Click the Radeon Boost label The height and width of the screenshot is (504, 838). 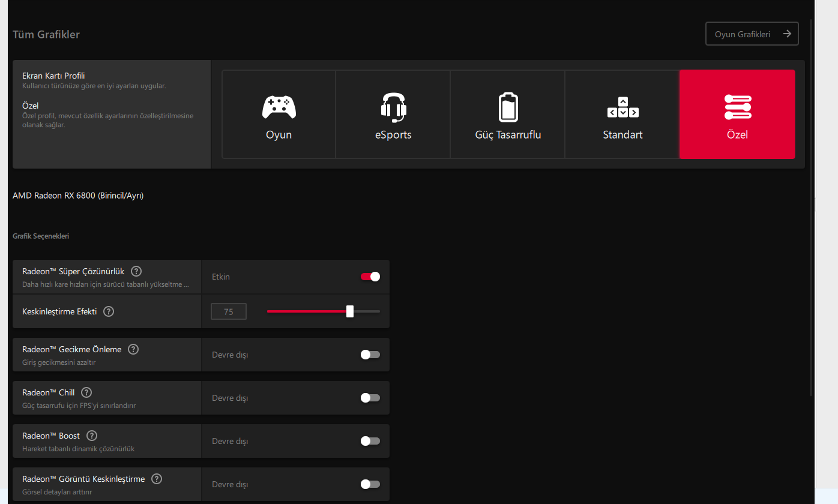click(51, 436)
